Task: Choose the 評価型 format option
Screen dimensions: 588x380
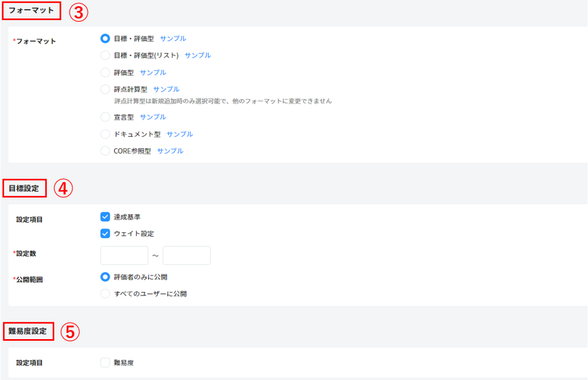Action: coord(105,72)
